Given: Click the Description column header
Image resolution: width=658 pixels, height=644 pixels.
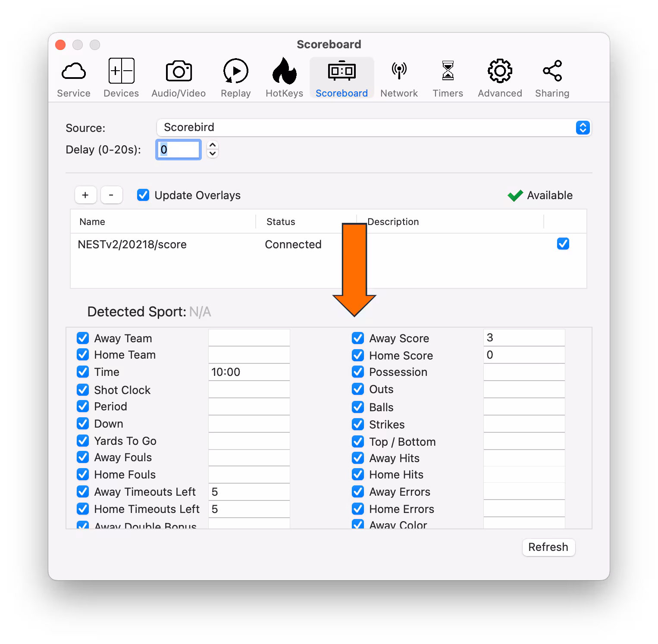Looking at the screenshot, I should 450,222.
